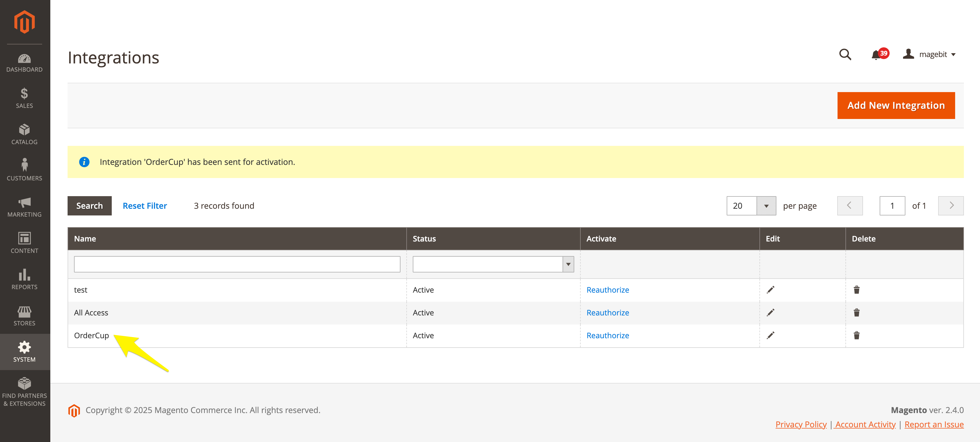Click the trash delete icon for test
The image size is (980, 442).
click(856, 290)
